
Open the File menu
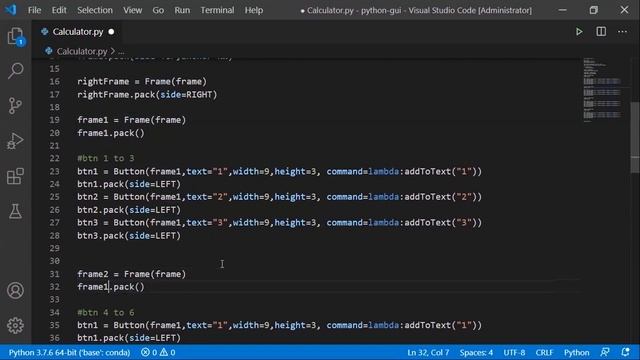34,10
